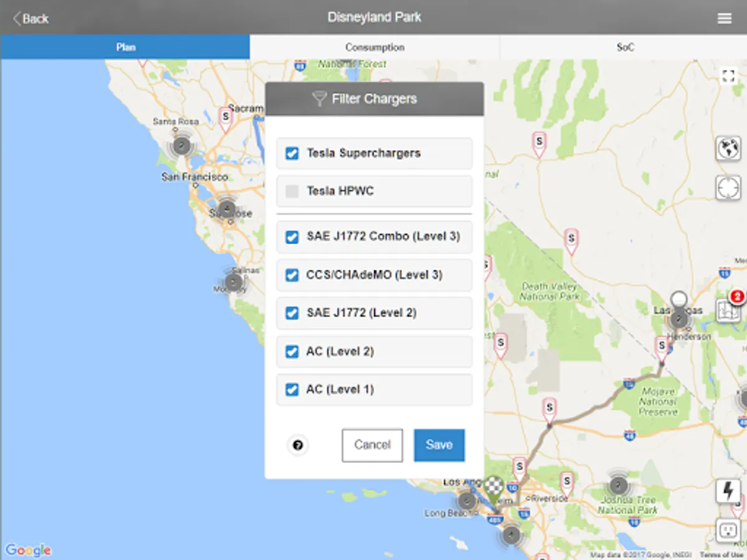Open Terms of Use link
This screenshot has width=747, height=560.
721,555
